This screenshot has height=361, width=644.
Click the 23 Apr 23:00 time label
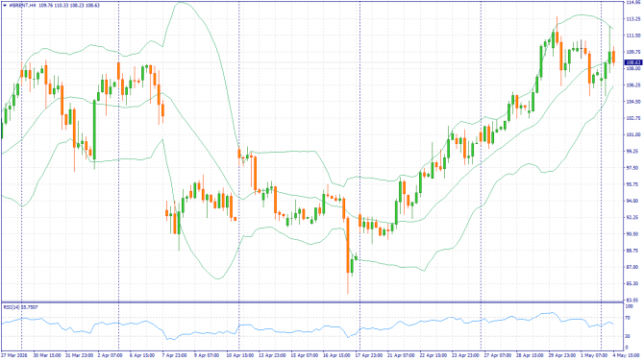(465, 355)
